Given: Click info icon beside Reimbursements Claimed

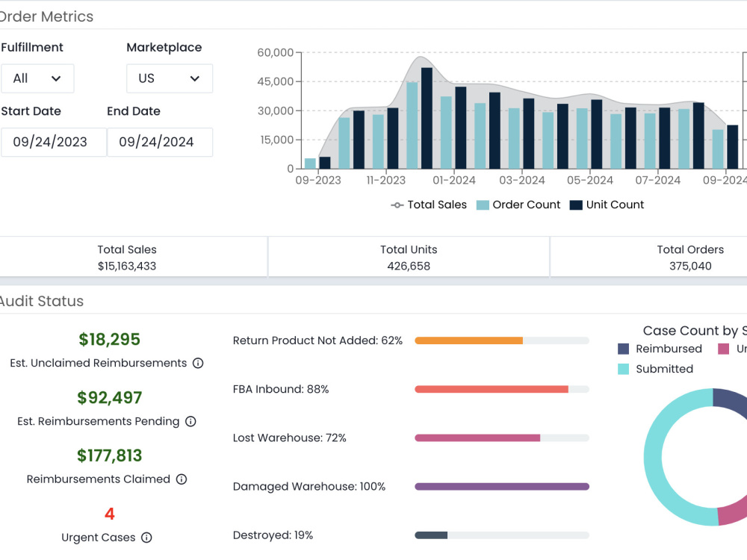Looking at the screenshot, I should [182, 479].
